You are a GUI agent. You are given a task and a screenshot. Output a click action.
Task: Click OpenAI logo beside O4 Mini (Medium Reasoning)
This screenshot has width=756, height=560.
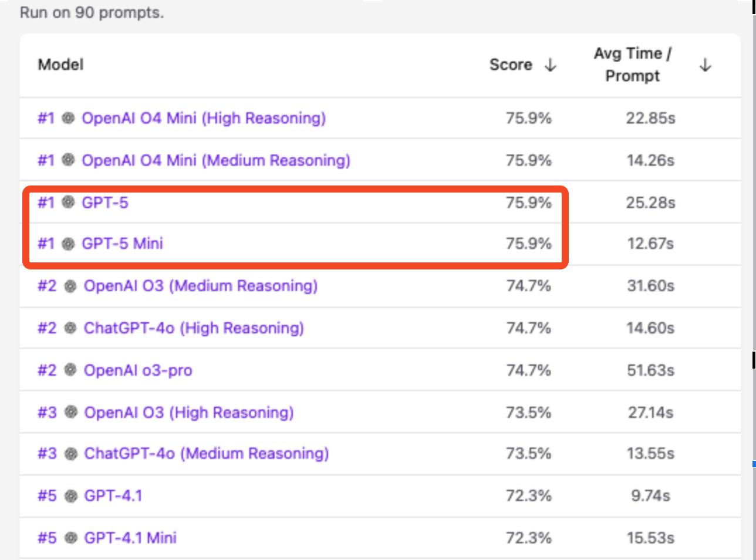(x=68, y=160)
